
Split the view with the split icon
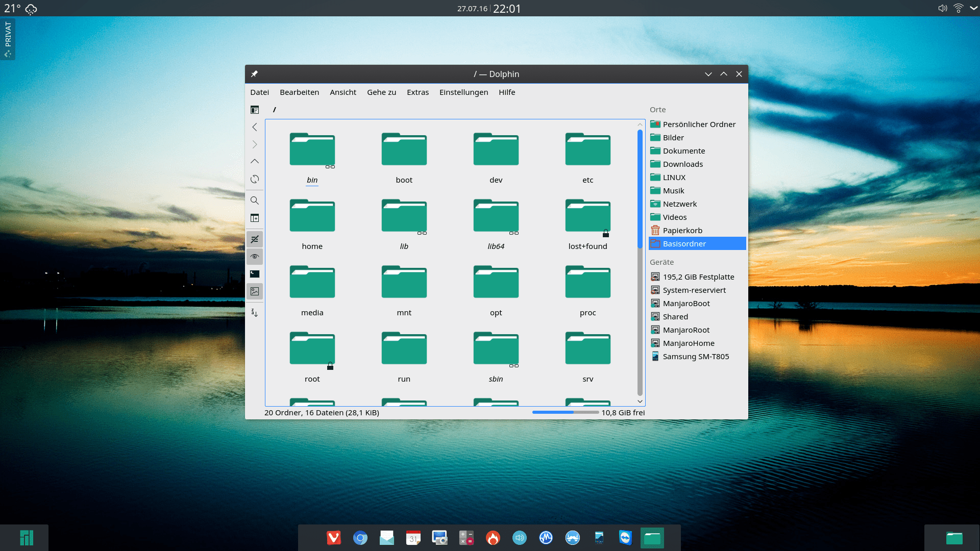255,218
